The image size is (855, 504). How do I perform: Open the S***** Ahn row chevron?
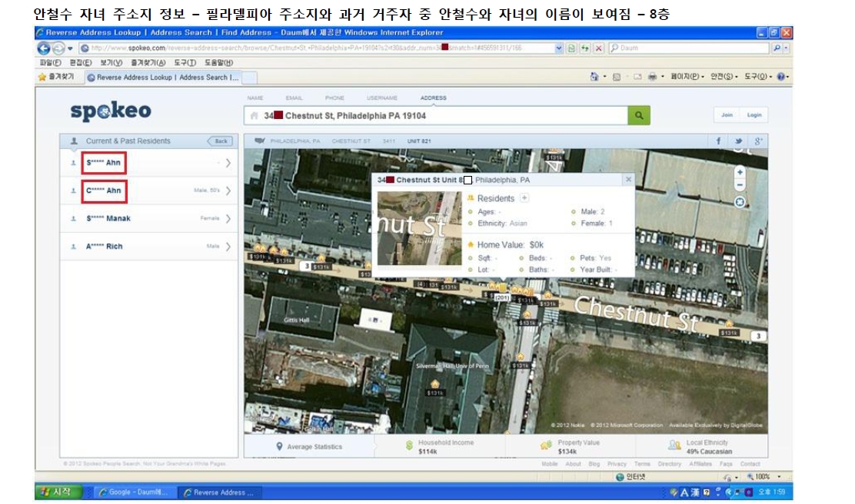pos(228,163)
